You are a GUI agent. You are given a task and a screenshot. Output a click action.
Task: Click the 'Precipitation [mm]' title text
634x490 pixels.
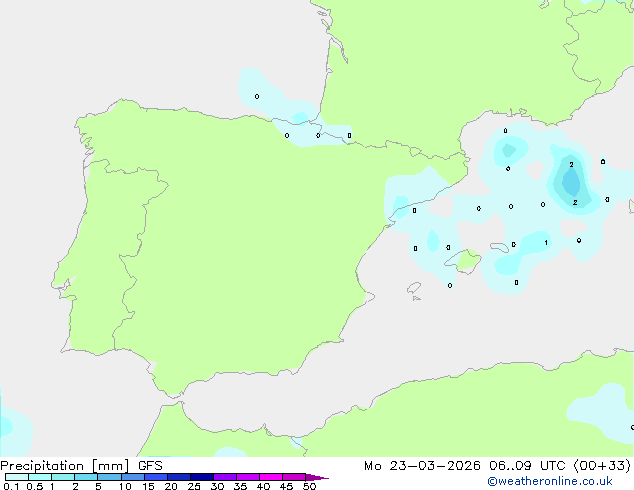(x=65, y=466)
